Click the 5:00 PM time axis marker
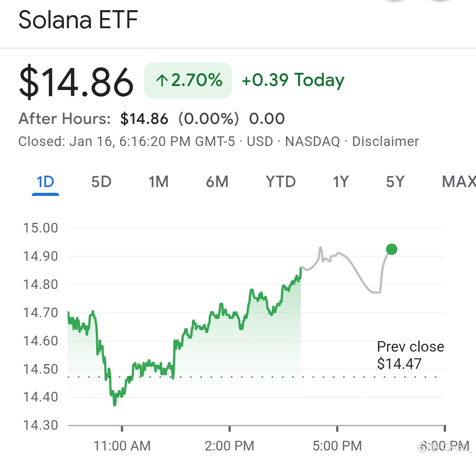476x458 pixels. click(x=337, y=446)
